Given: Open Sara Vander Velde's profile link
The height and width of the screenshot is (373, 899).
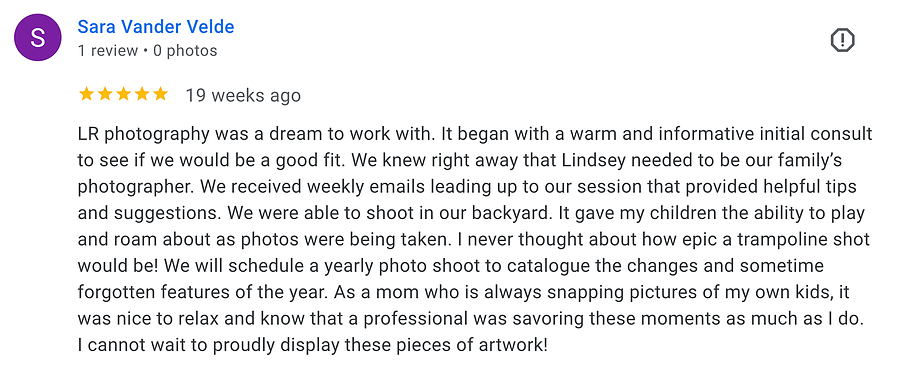Looking at the screenshot, I should (156, 26).
